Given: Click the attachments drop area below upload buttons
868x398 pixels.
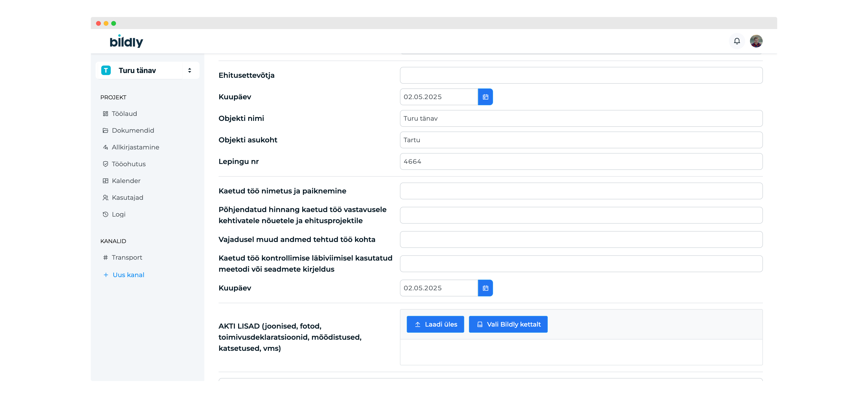Looking at the screenshot, I should pos(581,352).
